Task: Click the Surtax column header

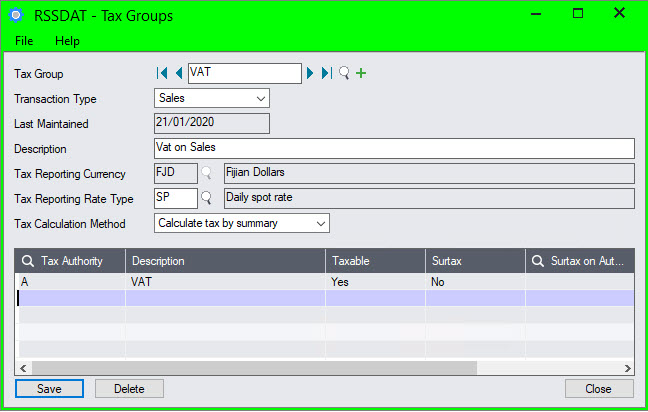Action: 475,261
